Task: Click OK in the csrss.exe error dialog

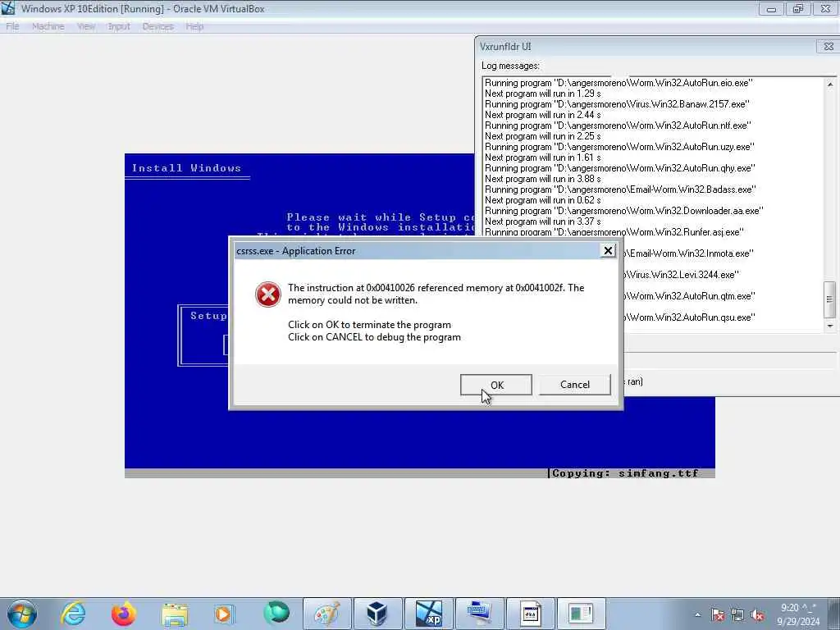Action: [x=496, y=385]
